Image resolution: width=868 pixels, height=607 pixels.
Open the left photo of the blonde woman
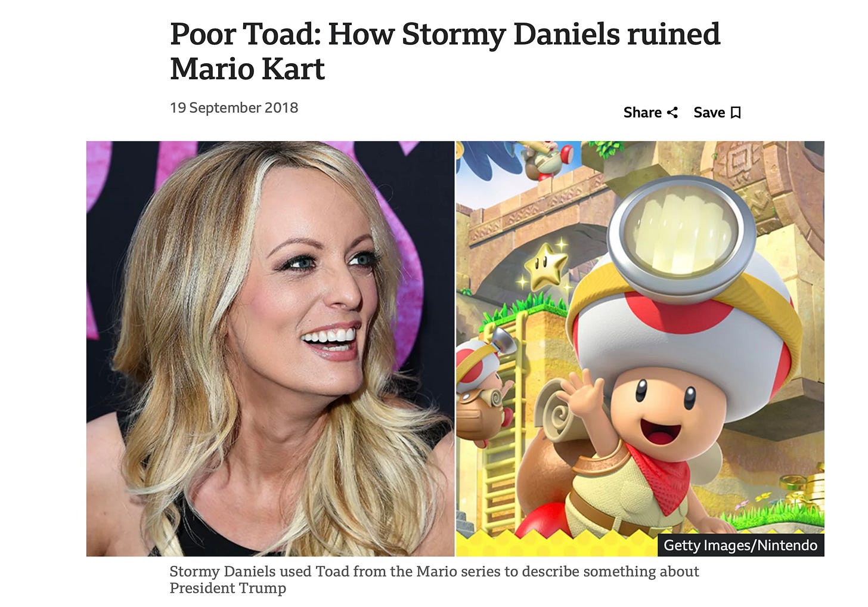coord(270,349)
